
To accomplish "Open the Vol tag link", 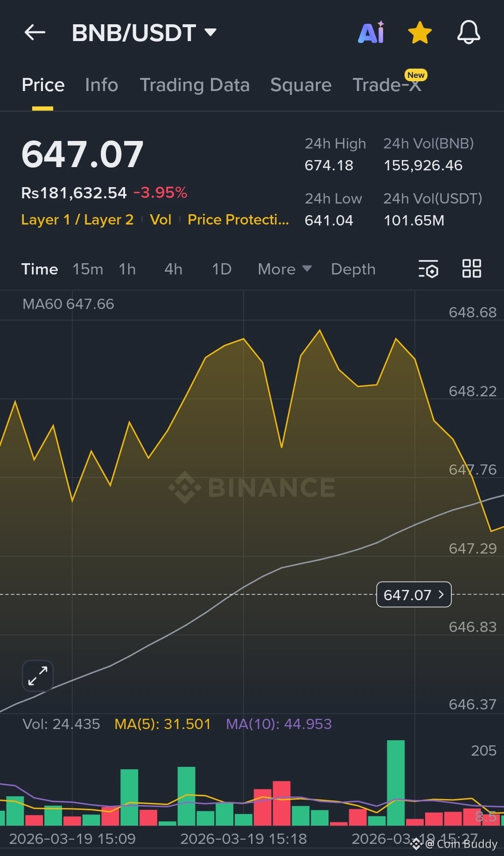I will click(x=161, y=219).
